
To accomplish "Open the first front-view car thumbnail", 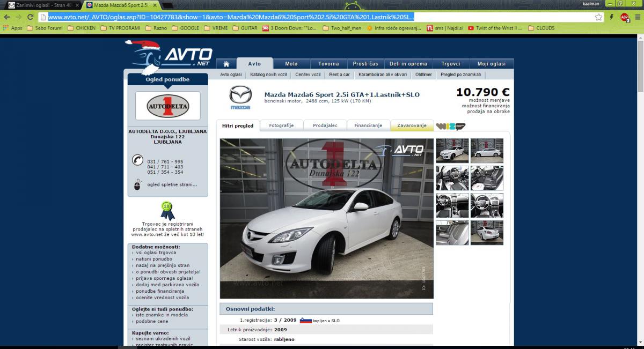I will click(452, 151).
